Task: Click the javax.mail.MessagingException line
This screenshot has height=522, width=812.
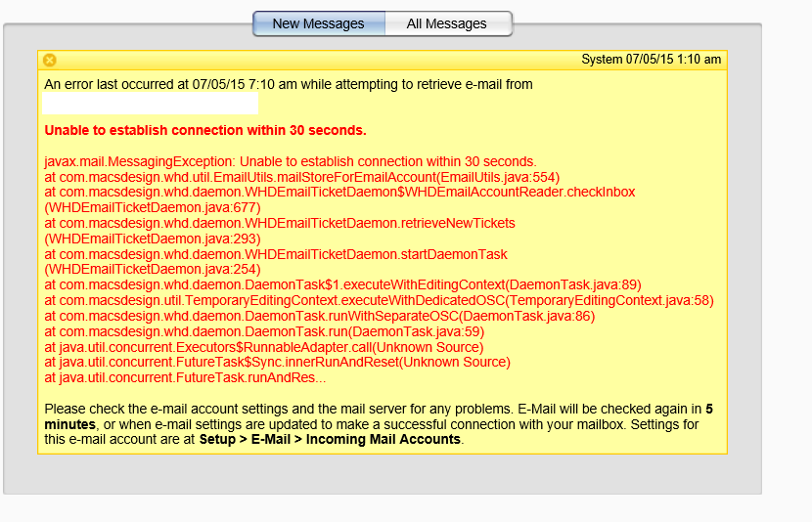Action: [x=291, y=161]
